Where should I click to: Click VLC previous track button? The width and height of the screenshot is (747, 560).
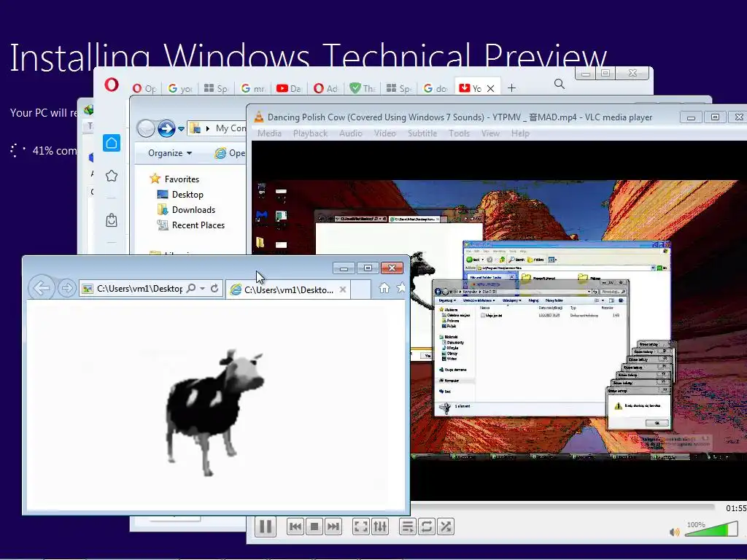pos(295,526)
